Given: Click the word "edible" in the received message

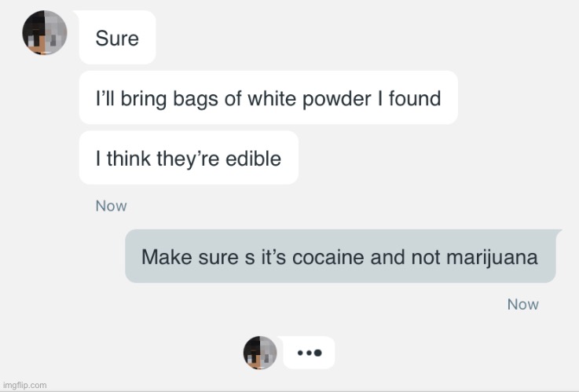Looking at the screenshot, I should pos(253,159).
